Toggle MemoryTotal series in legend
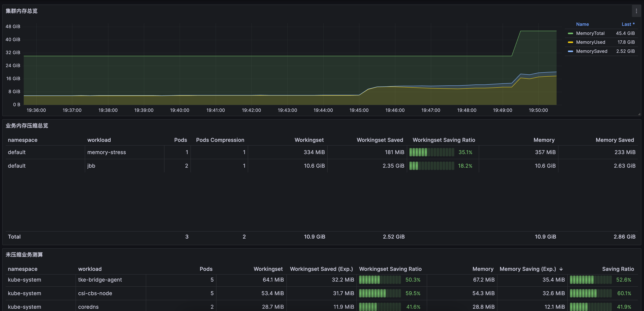This screenshot has width=644, height=311. click(590, 33)
